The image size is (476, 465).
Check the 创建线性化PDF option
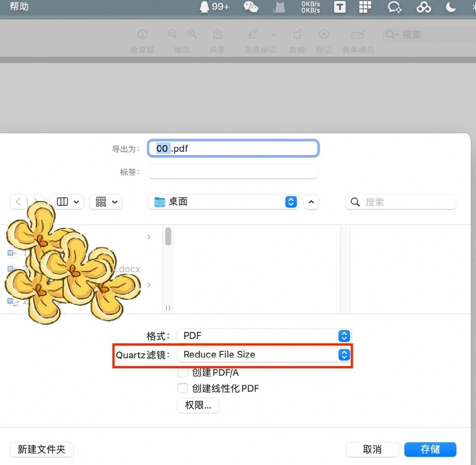click(x=183, y=388)
